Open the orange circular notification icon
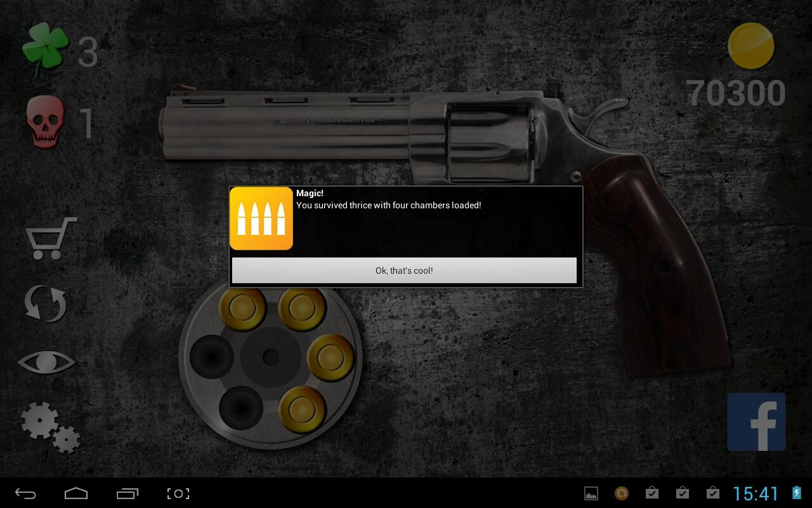The width and height of the screenshot is (812, 508). pyautogui.click(x=622, y=493)
